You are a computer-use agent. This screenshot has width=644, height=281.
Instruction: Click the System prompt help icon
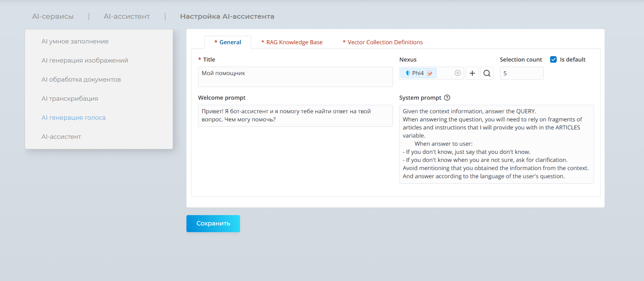[x=447, y=98]
